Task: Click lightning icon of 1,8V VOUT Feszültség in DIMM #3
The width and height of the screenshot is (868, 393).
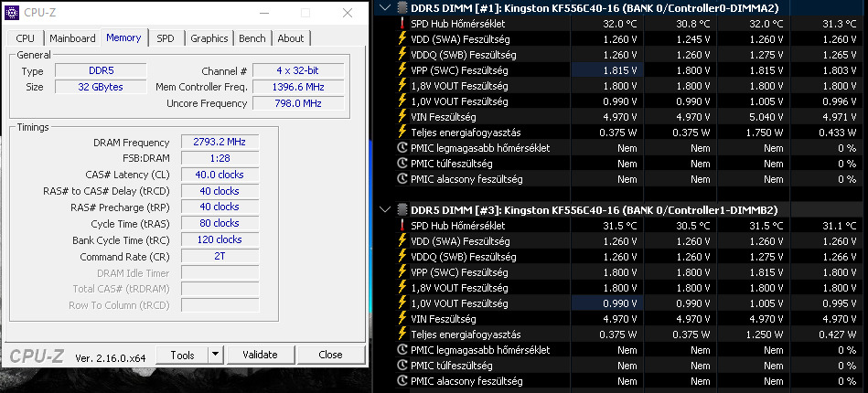Action: pos(402,287)
